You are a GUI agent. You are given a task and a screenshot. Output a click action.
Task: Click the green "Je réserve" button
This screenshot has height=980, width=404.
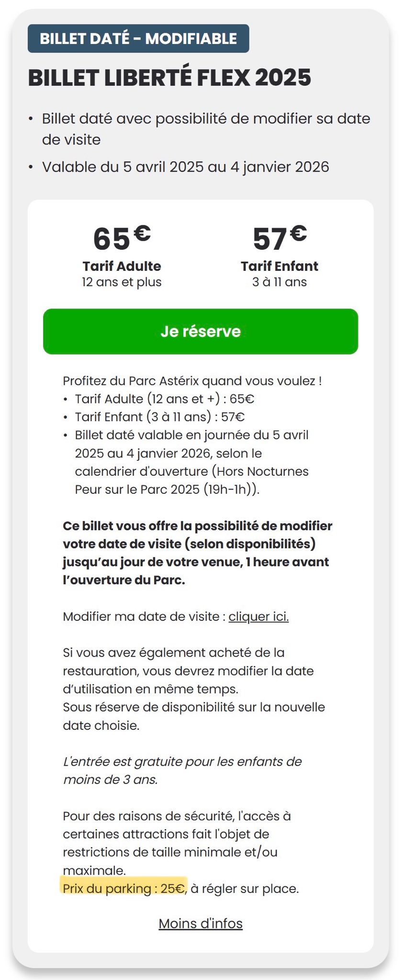point(201,332)
